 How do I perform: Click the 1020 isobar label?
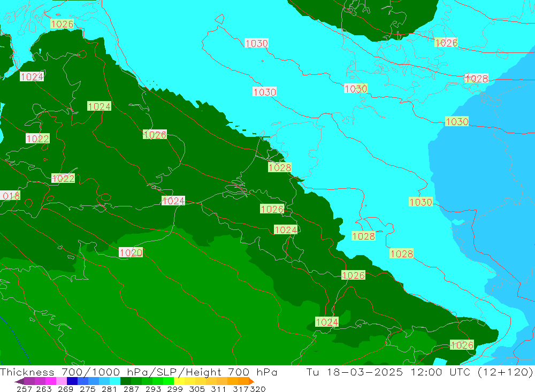[131, 252]
